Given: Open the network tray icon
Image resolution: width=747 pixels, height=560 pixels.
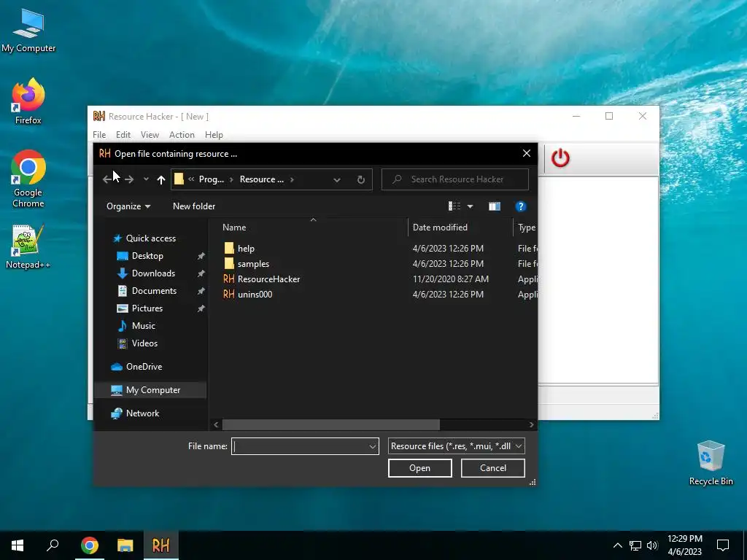Looking at the screenshot, I should click(x=635, y=545).
